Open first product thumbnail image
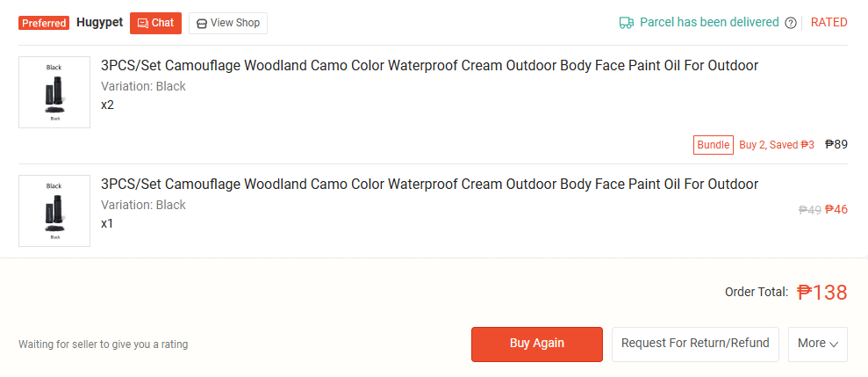Viewport: 868px width, 377px height. tap(54, 92)
